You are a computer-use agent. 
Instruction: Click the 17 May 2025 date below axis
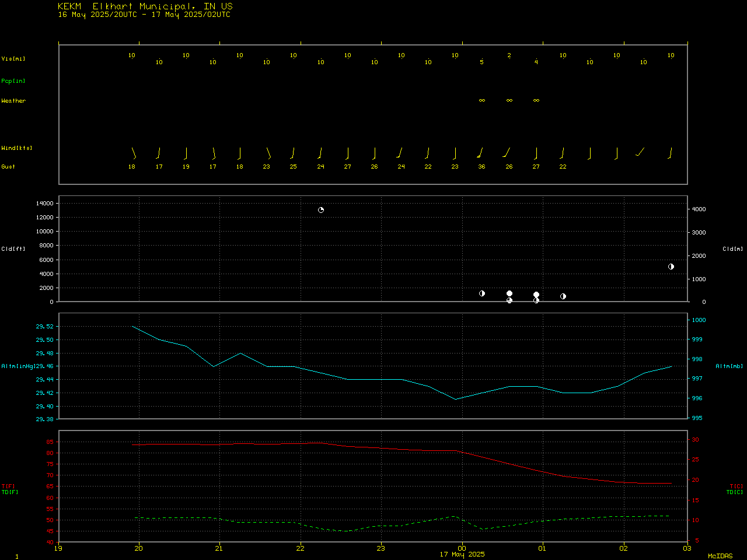pos(462,554)
